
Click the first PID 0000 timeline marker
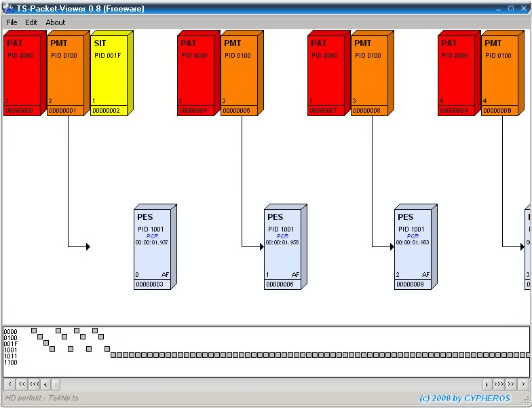click(x=34, y=331)
